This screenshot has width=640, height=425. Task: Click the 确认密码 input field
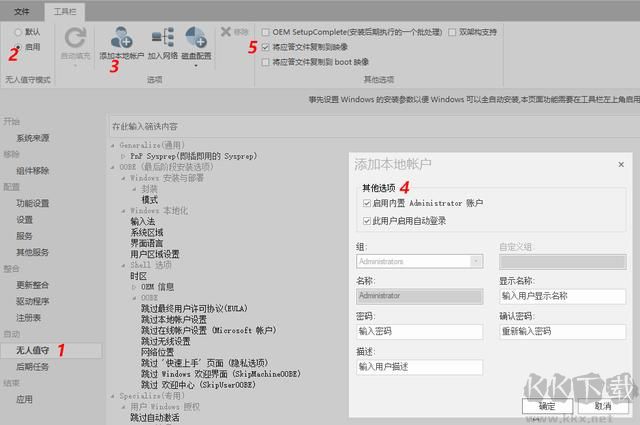pyautogui.click(x=562, y=332)
